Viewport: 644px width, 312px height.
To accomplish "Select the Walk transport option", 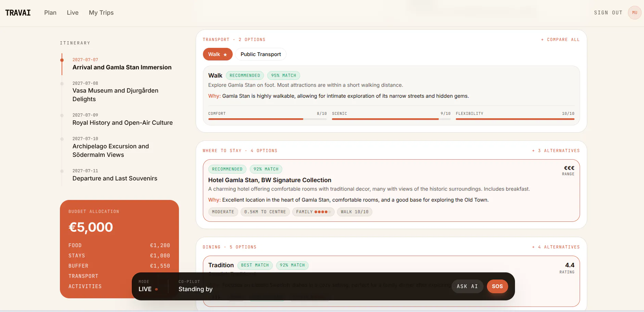I will pyautogui.click(x=218, y=54).
